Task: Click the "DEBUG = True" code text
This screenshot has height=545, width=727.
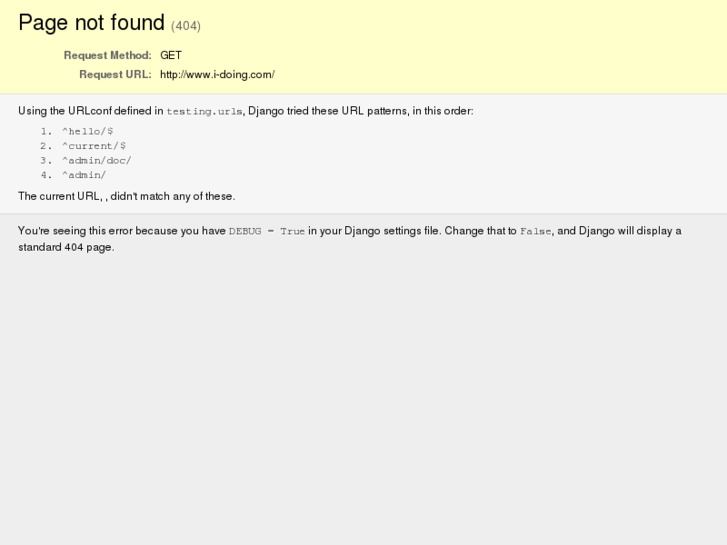Action: [267, 232]
